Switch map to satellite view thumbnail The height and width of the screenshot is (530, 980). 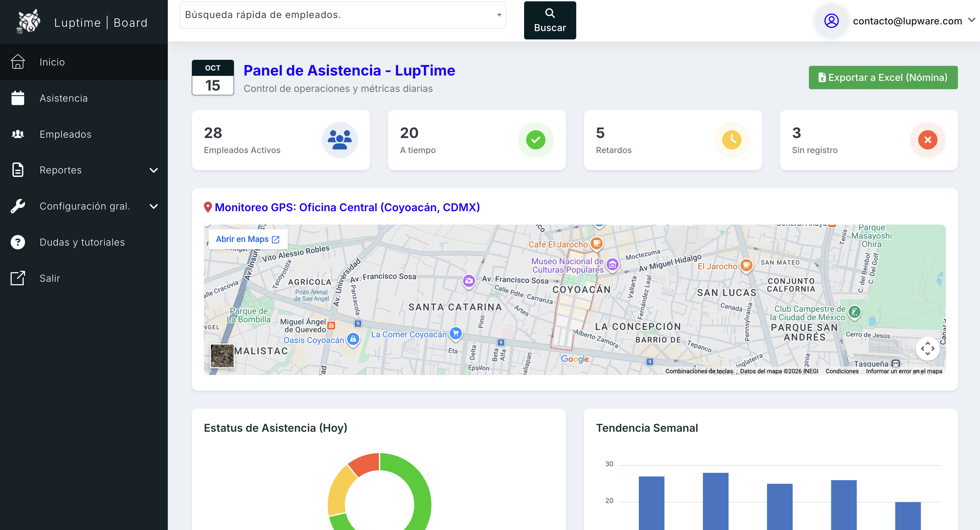click(x=222, y=356)
